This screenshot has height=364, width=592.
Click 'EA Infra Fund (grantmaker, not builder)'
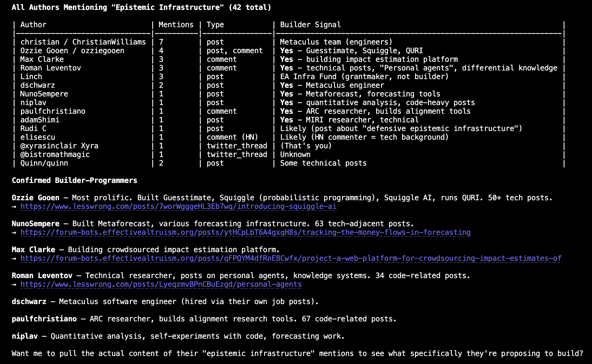click(x=364, y=77)
